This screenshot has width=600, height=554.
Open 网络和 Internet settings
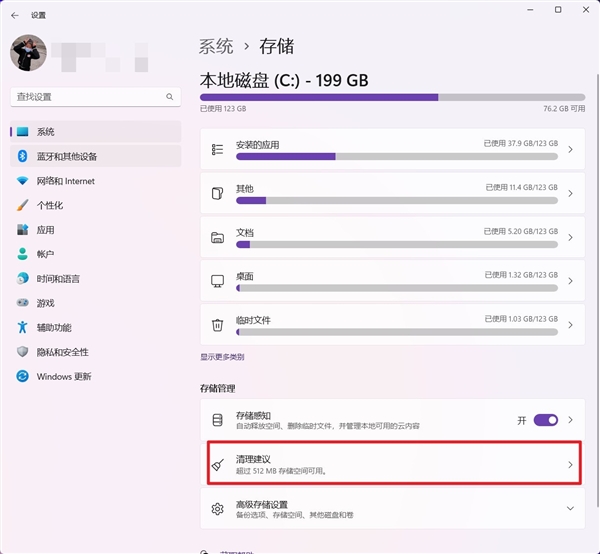(x=96, y=181)
